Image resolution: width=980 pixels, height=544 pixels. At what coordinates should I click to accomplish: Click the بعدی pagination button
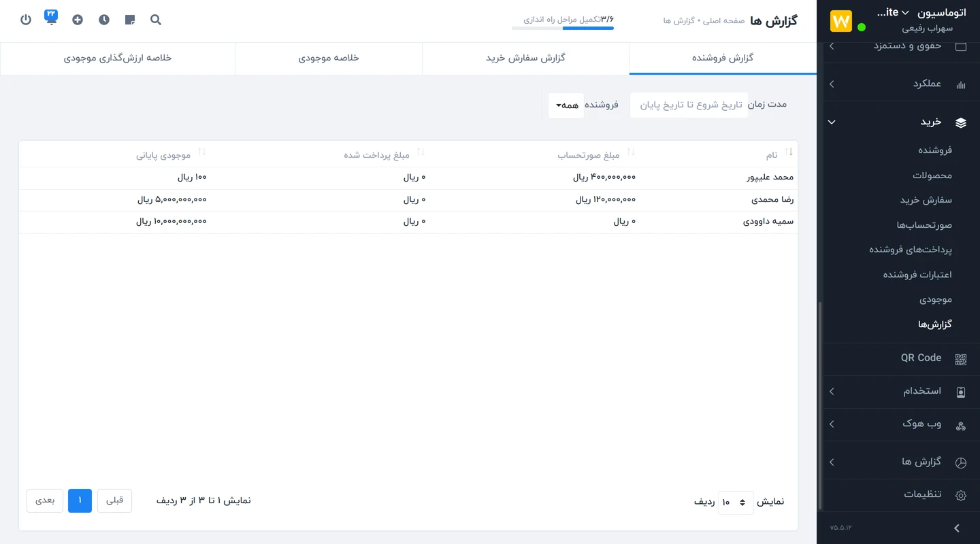45,500
